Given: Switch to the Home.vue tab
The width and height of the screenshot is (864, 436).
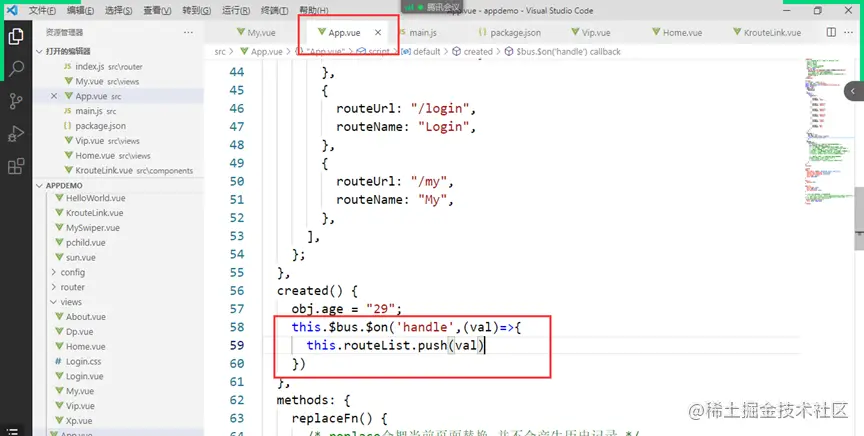Looking at the screenshot, I should [x=677, y=33].
